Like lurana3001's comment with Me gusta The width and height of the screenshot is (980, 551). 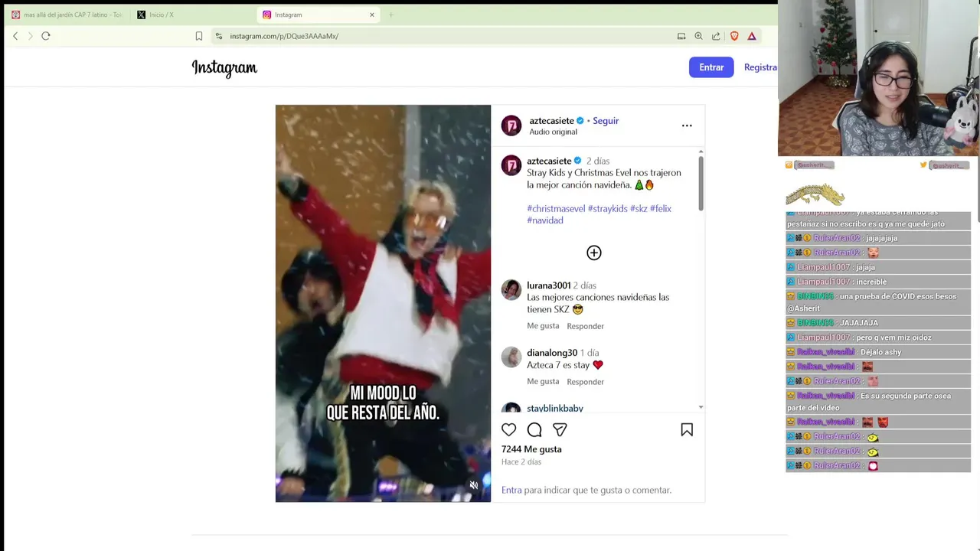pyautogui.click(x=543, y=326)
